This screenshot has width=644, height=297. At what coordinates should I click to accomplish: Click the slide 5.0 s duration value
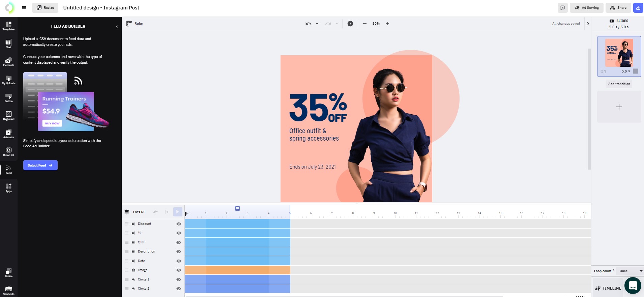(x=626, y=71)
